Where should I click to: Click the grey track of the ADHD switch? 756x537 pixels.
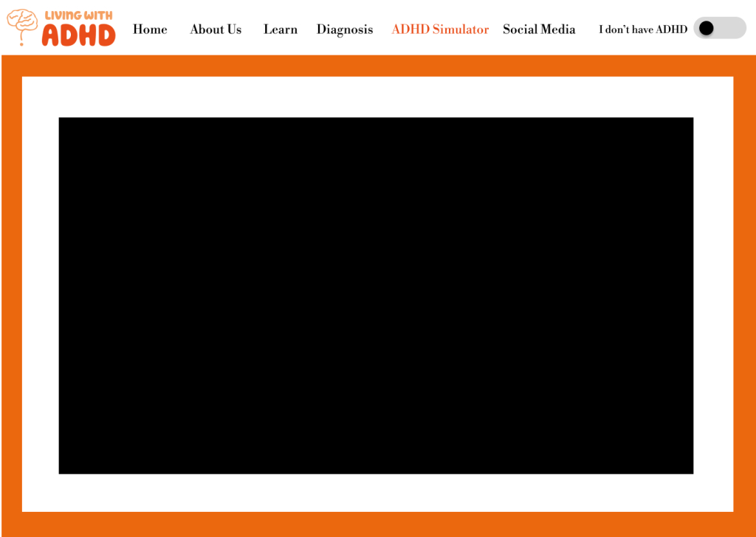tap(732, 29)
